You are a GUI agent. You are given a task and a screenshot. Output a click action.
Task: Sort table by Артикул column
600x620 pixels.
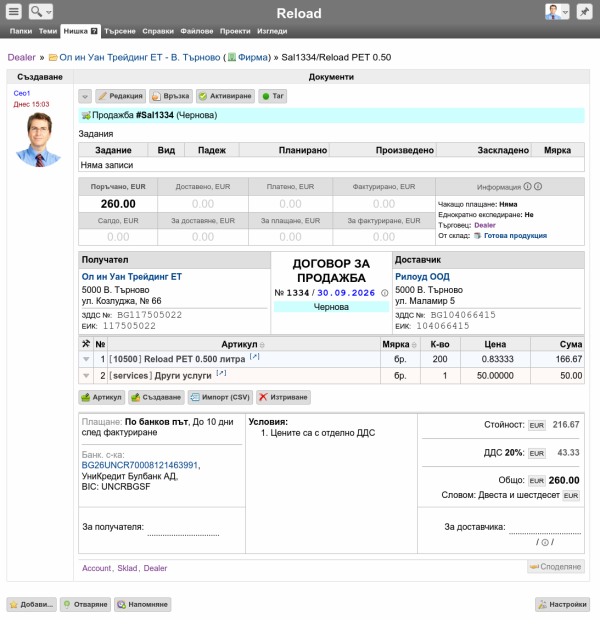click(x=243, y=344)
